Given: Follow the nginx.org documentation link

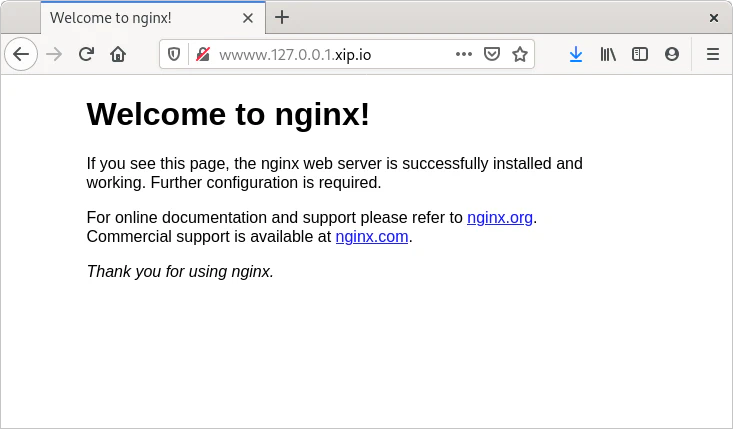Looking at the screenshot, I should coord(499,218).
